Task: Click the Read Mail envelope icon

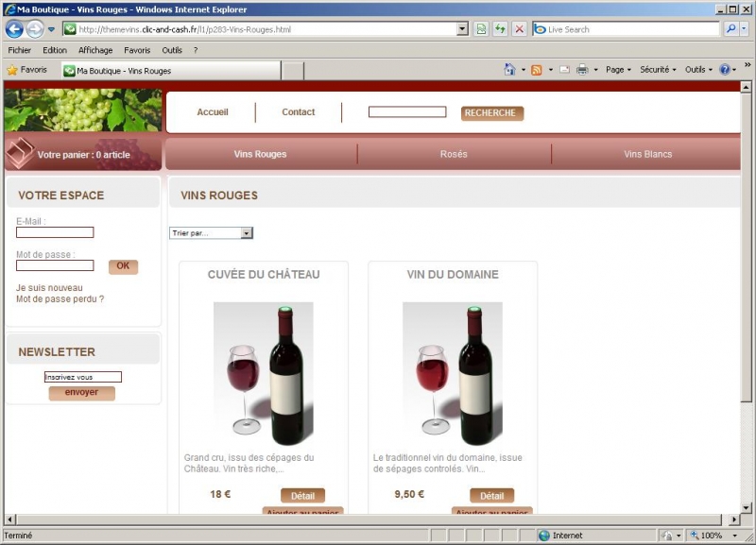Action: coord(564,70)
